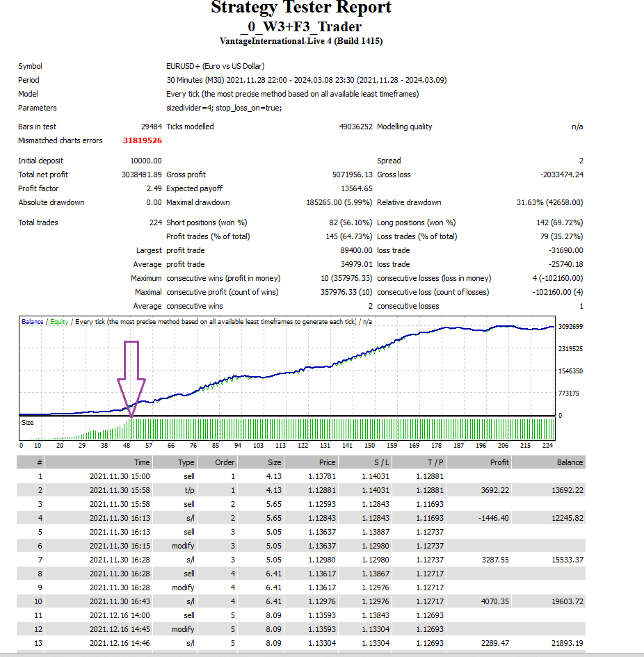The width and height of the screenshot is (644, 657).
Task: Click the Balance column header
Action: (570, 462)
